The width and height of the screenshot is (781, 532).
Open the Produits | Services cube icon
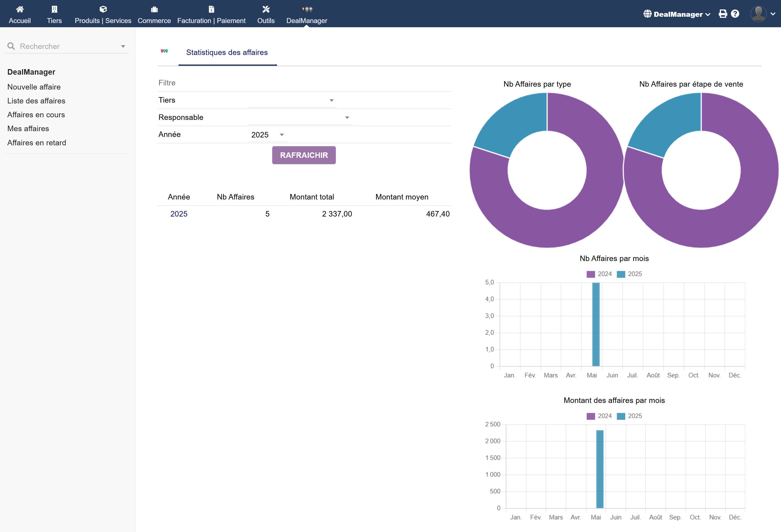[x=103, y=9]
